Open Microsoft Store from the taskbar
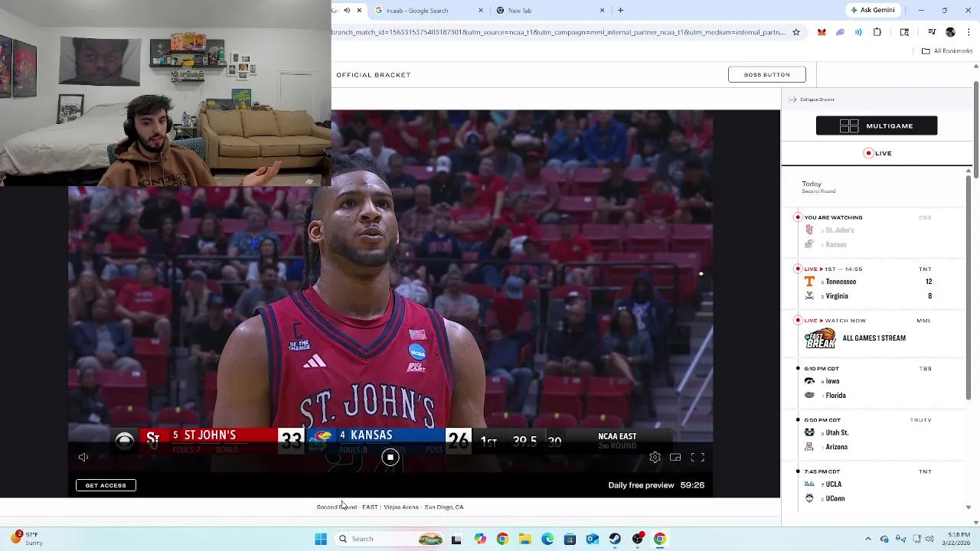 [x=570, y=539]
